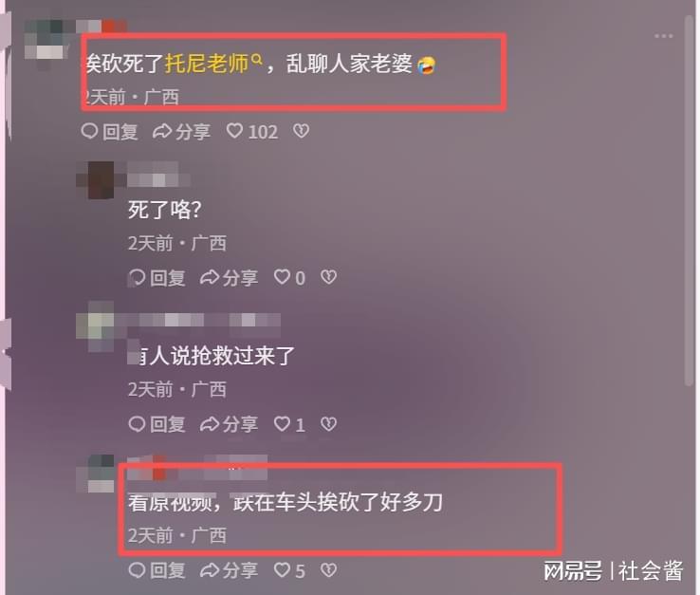Viewport: 700px width, 595px height.
Task: Share the 看原视频 comment
Action: click(x=229, y=570)
